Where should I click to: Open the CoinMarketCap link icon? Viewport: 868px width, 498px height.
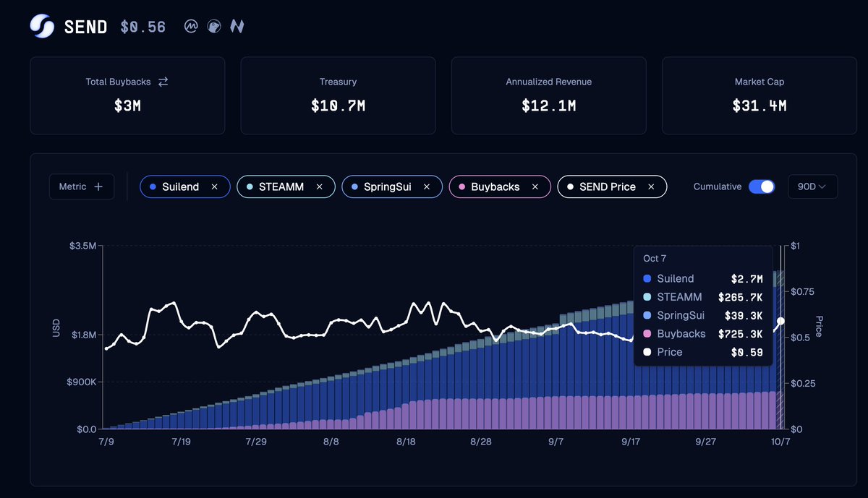[x=192, y=26]
